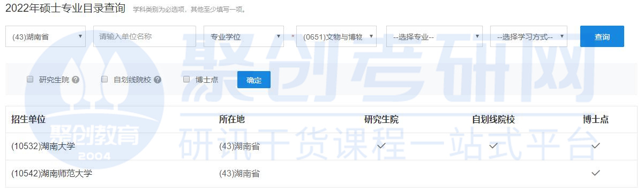
Task: Open the --选择专业-- dropdown
Action: 435,36
